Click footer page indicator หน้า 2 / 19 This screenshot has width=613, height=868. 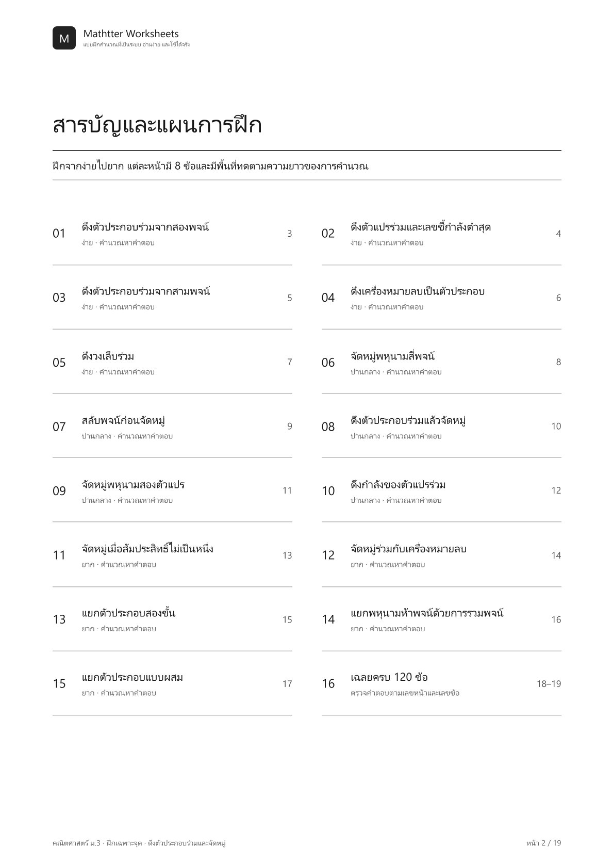coord(544,843)
